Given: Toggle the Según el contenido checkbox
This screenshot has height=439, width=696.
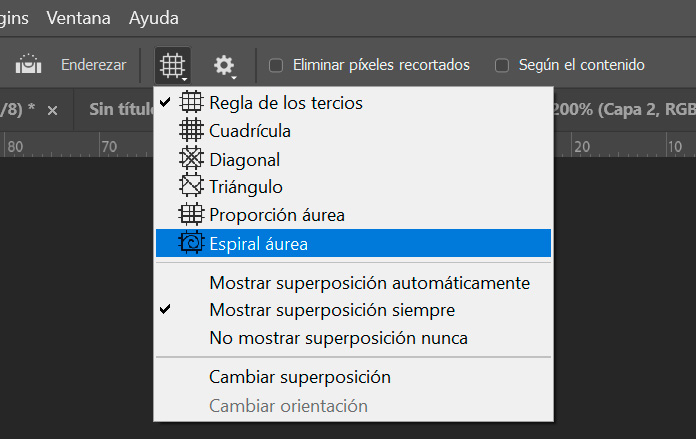Looking at the screenshot, I should pyautogui.click(x=502, y=66).
